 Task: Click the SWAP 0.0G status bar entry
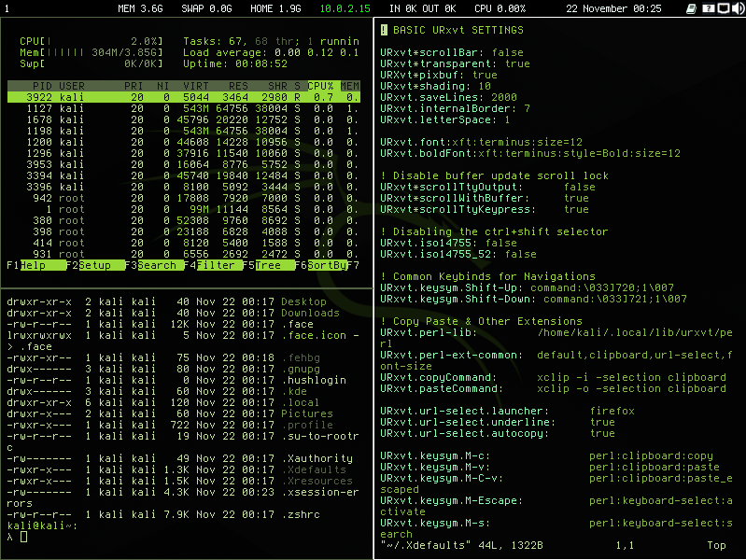(x=206, y=8)
